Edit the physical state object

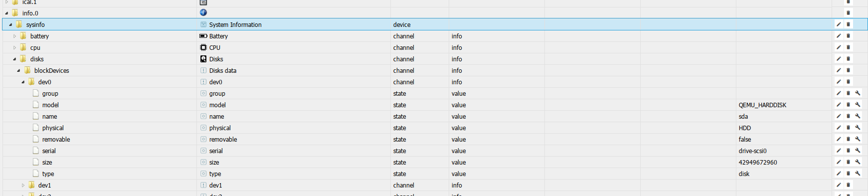coord(839,128)
